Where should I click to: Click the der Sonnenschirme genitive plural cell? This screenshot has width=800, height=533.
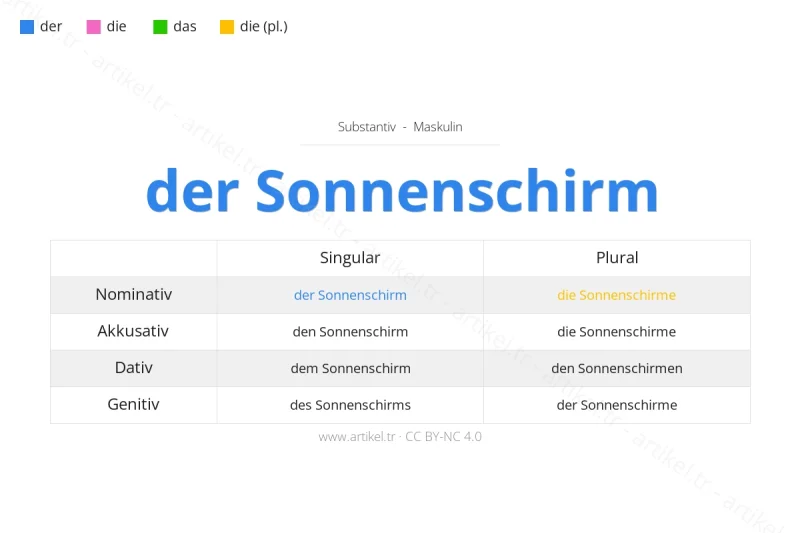coord(617,405)
